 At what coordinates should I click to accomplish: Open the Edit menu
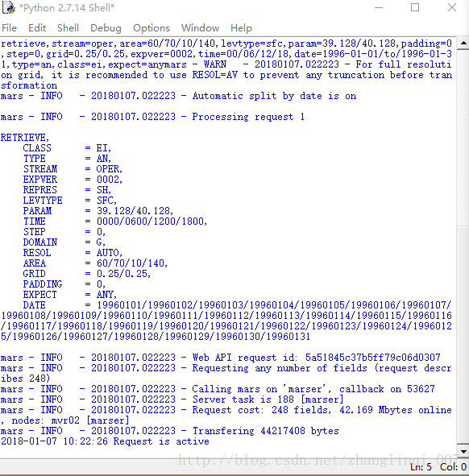point(37,28)
